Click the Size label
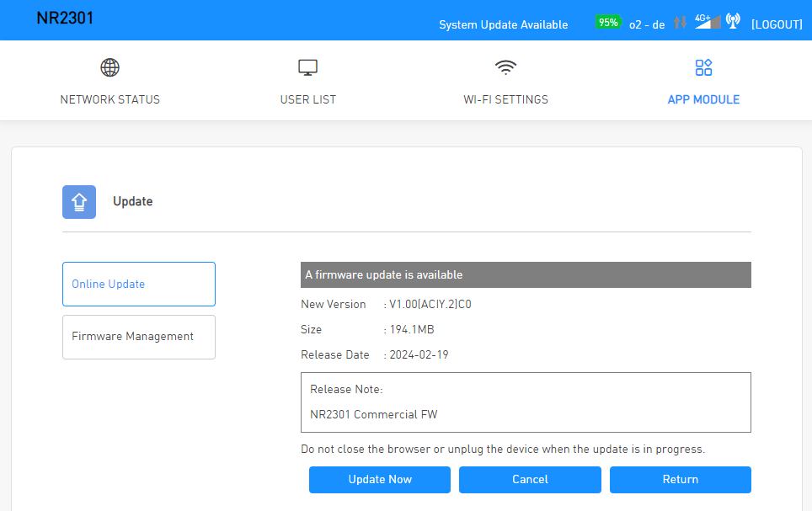The height and width of the screenshot is (511, 812). 311,329
